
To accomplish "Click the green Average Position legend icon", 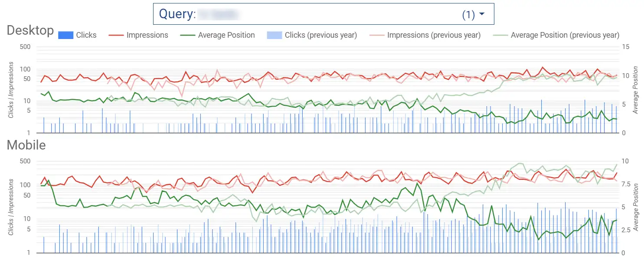I will 187,35.
